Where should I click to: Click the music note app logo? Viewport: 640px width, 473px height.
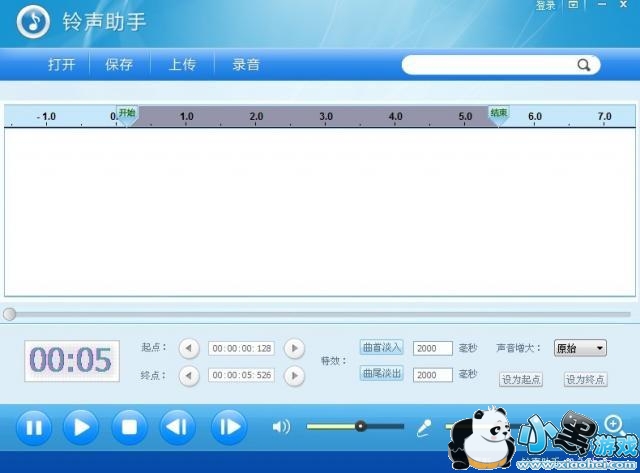pos(33,22)
